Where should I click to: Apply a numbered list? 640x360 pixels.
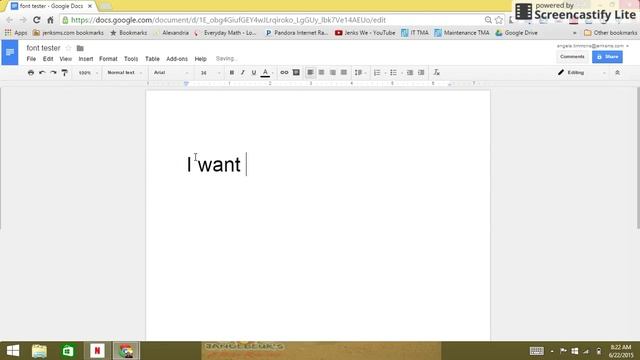[x=378, y=73]
